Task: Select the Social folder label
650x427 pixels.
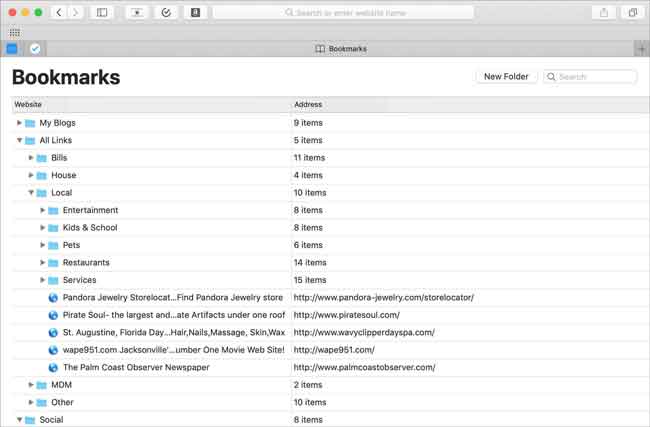Action: click(51, 420)
